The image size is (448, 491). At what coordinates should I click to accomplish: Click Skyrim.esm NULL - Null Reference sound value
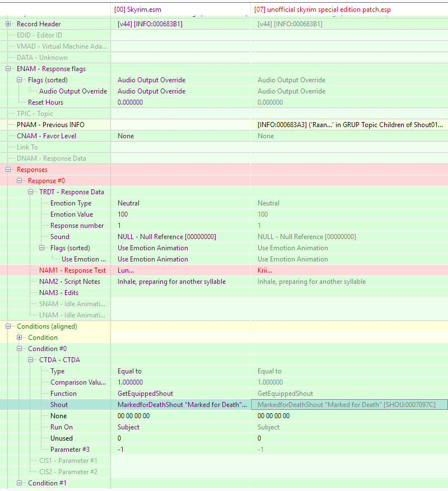167,237
